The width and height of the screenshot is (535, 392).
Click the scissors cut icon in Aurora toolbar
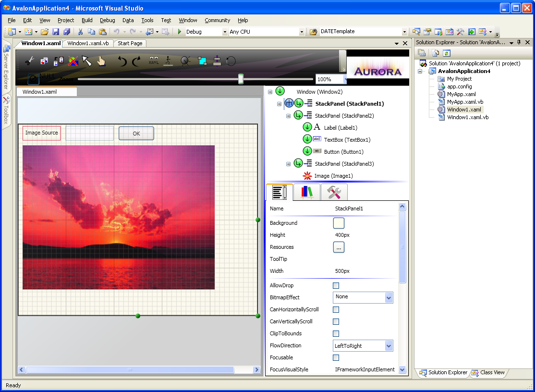point(29,61)
